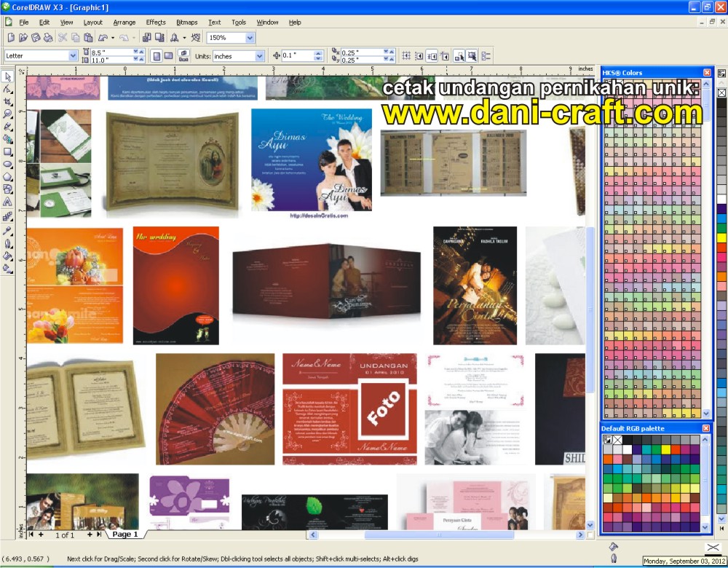This screenshot has width=728, height=568.
Task: Select the Interactive Fill tool
Action: point(7,269)
